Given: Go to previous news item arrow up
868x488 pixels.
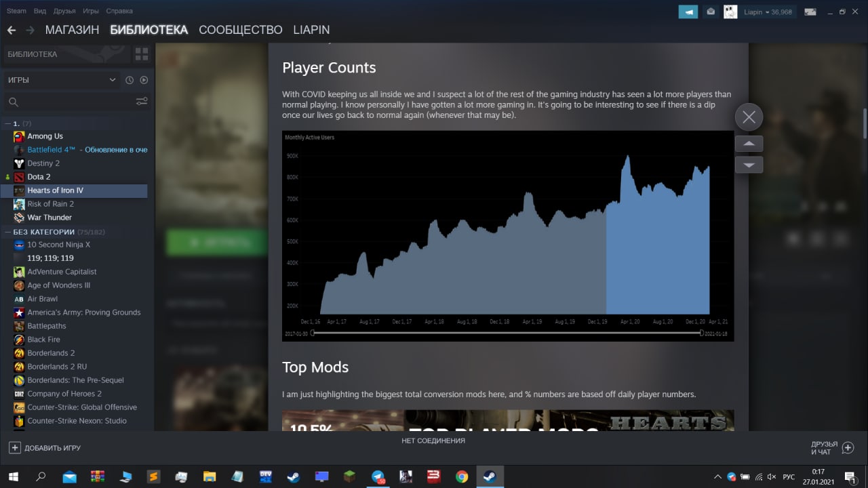Looking at the screenshot, I should click(x=749, y=144).
